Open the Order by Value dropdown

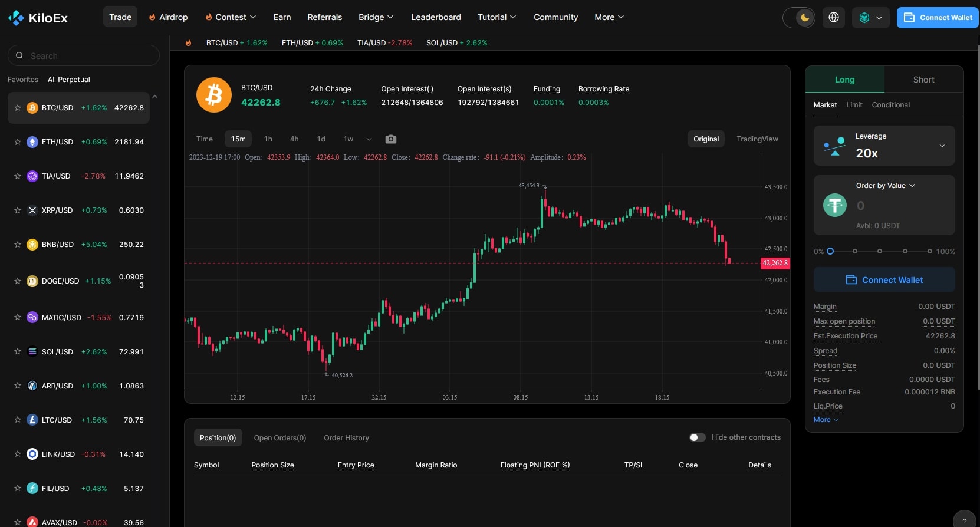click(886, 186)
